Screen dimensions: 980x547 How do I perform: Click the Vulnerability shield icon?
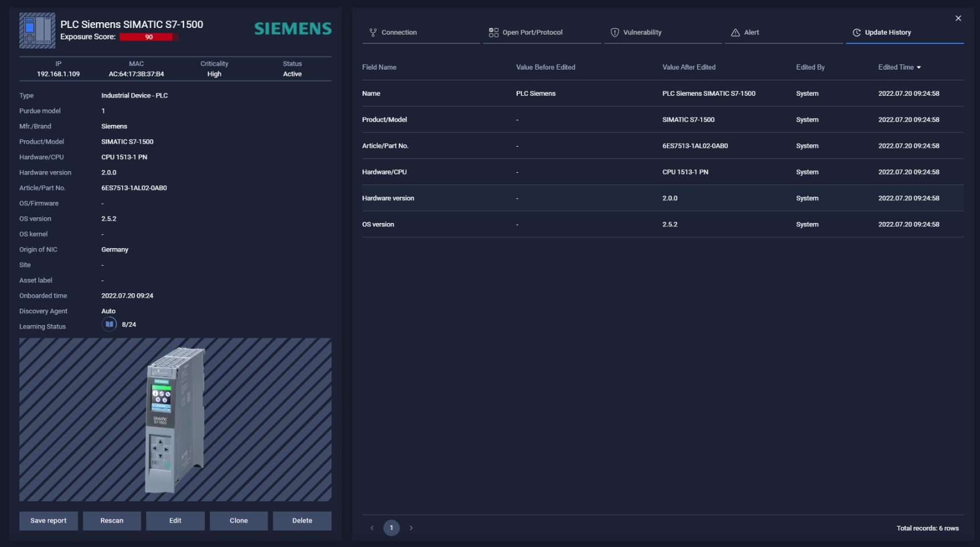(x=615, y=33)
